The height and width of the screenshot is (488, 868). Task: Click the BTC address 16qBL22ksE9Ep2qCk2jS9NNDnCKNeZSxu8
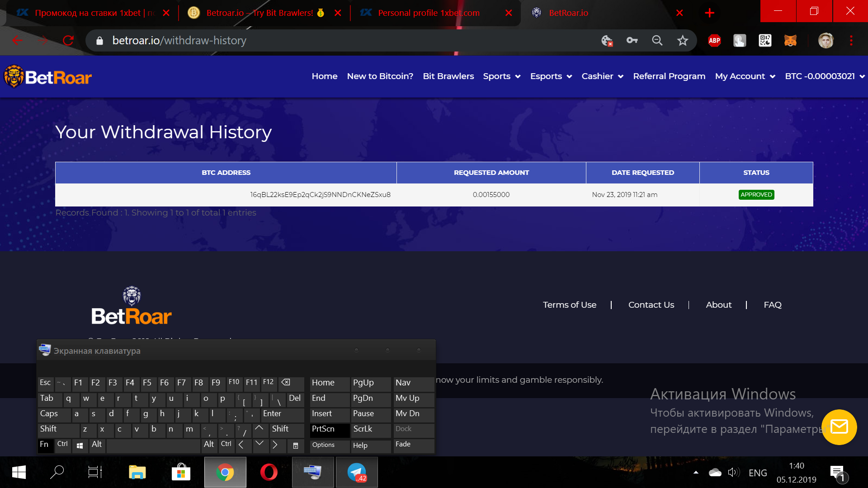[x=321, y=195]
